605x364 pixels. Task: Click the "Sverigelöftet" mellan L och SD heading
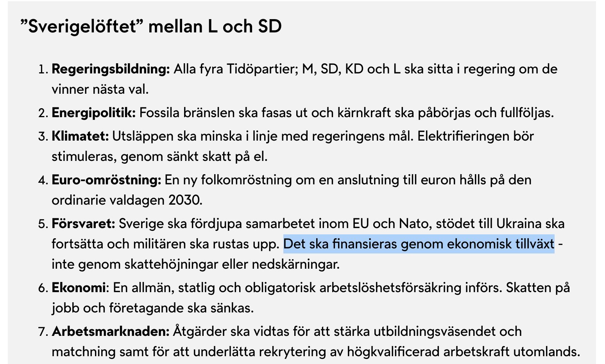tap(150, 27)
